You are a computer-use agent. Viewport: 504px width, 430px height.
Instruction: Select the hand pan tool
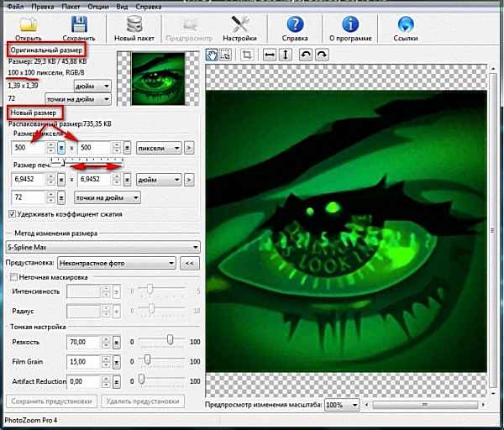213,55
